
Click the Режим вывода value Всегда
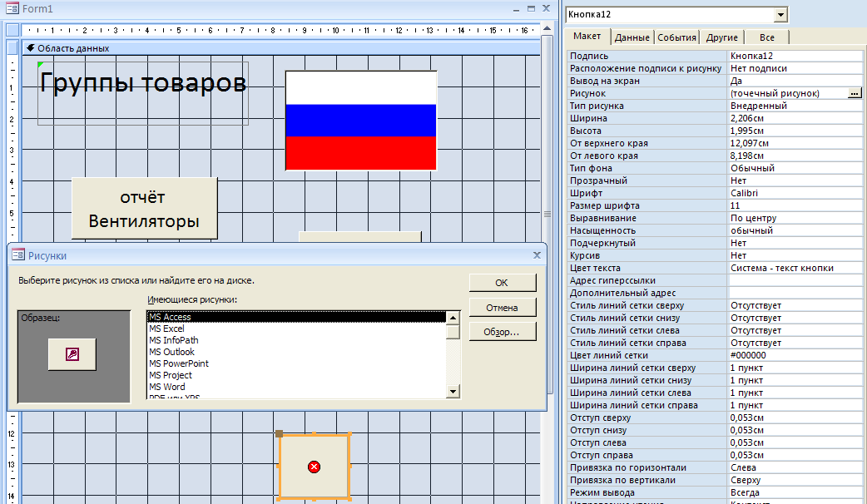(795, 492)
